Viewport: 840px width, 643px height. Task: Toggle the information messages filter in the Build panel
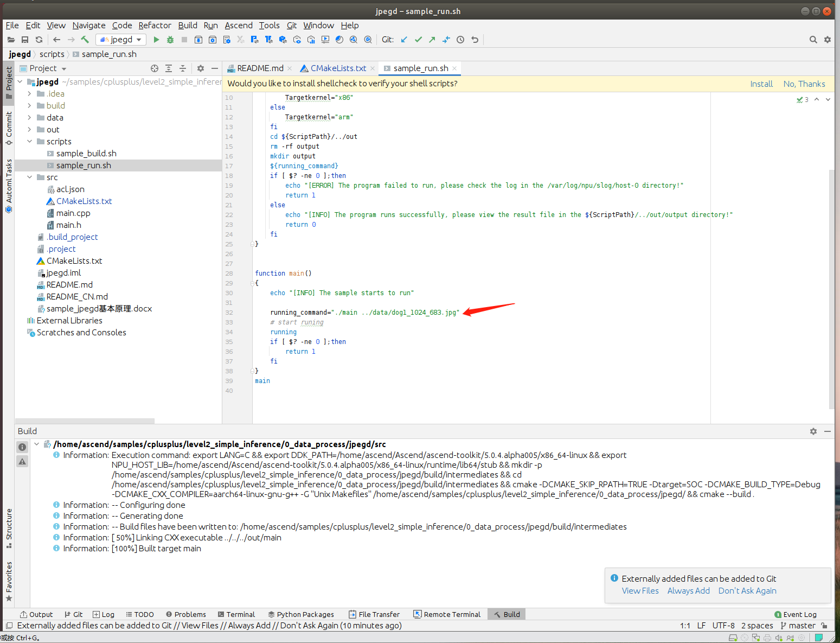pyautogui.click(x=22, y=447)
